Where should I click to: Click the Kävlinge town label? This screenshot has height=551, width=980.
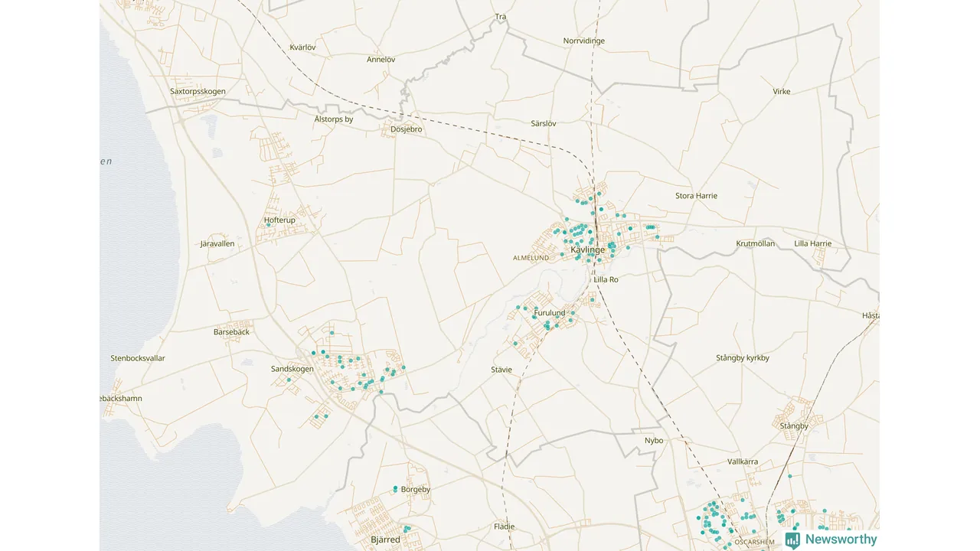[x=588, y=250]
